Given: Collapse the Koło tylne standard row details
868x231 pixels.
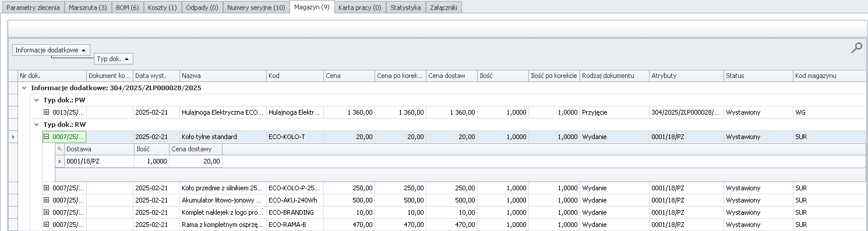Looking at the screenshot, I should (47, 137).
